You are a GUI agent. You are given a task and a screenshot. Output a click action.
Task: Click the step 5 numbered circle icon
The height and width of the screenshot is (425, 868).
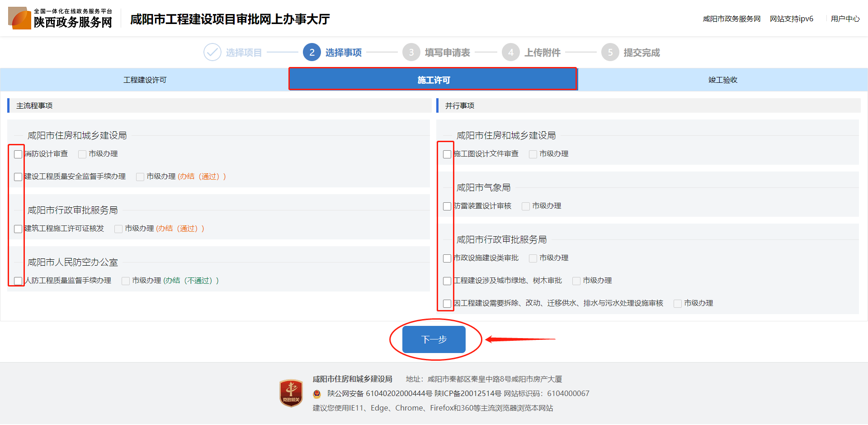[x=610, y=53]
